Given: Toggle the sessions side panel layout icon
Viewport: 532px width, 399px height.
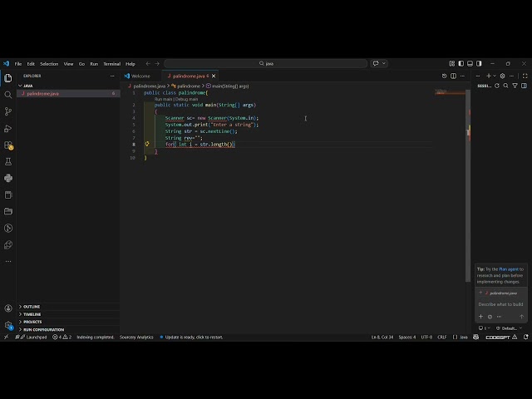Looking at the screenshot, I should click(525, 86).
